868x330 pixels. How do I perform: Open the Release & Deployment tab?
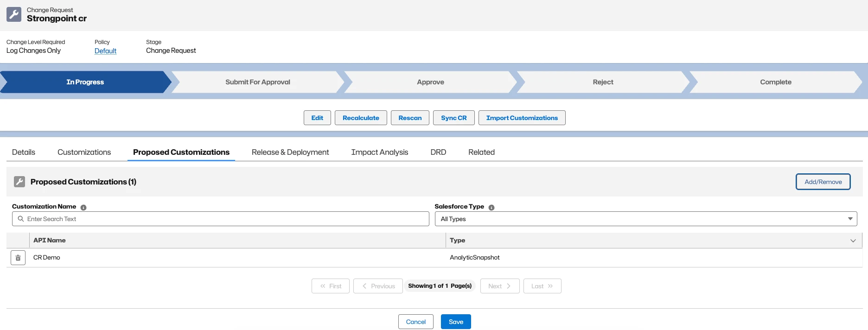coord(290,152)
